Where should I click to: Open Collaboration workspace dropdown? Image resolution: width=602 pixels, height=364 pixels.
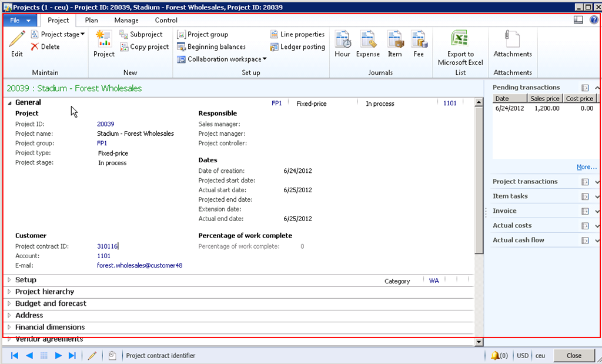click(222, 59)
